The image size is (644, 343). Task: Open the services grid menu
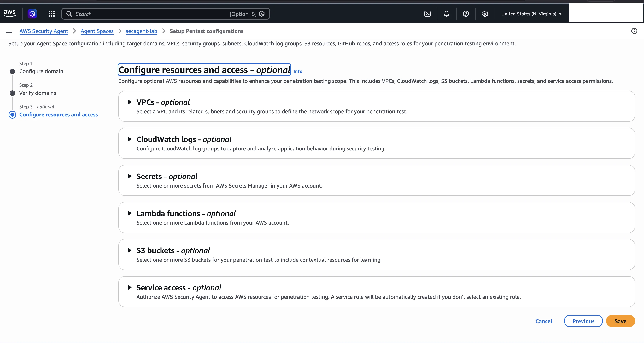(x=51, y=14)
